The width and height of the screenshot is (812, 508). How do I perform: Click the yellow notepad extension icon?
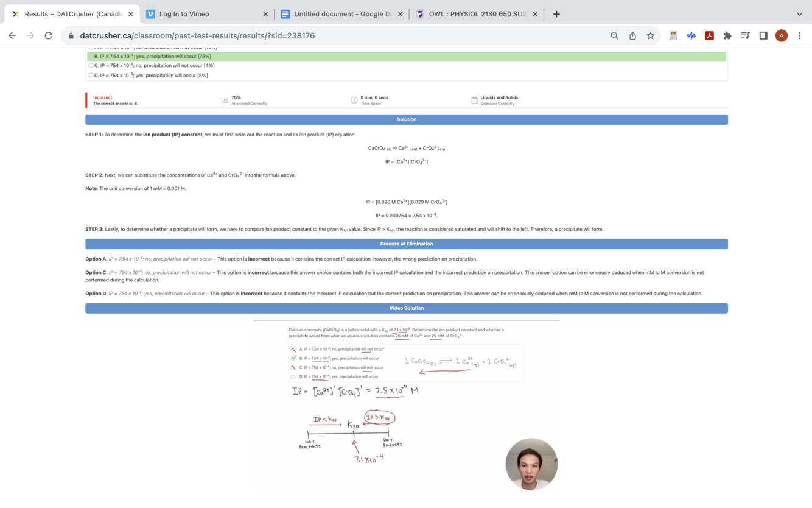[673, 36]
